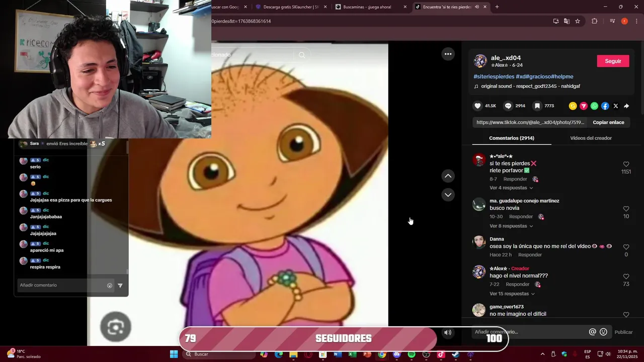Screen dimensions: 644x362
Task: Mute the TikTok tab audio icon
Action: point(476,7)
